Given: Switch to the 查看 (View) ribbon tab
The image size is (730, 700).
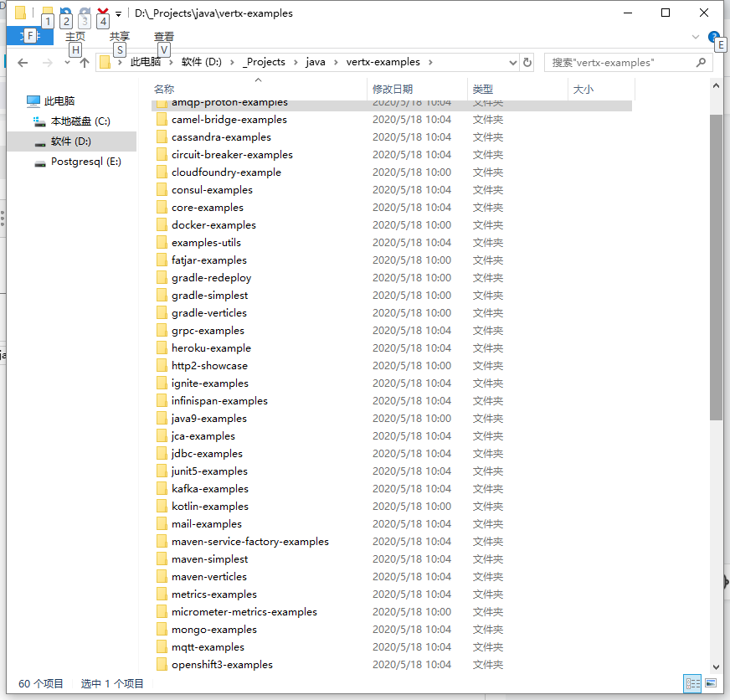Looking at the screenshot, I should (162, 37).
